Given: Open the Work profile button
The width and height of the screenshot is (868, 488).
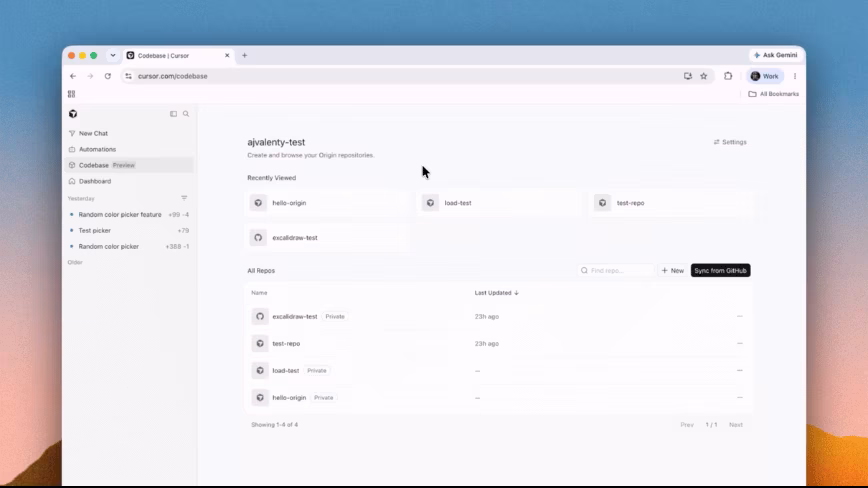Looking at the screenshot, I should [764, 76].
